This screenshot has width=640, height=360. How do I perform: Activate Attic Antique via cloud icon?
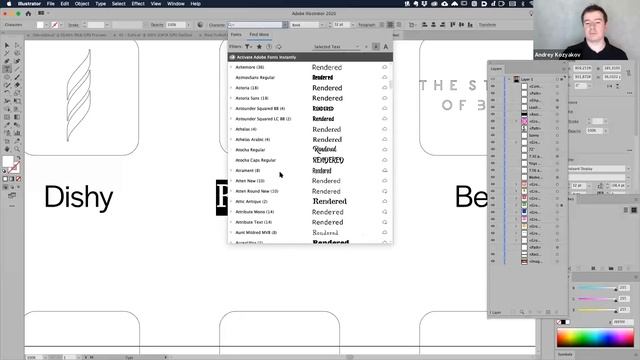[384, 201]
